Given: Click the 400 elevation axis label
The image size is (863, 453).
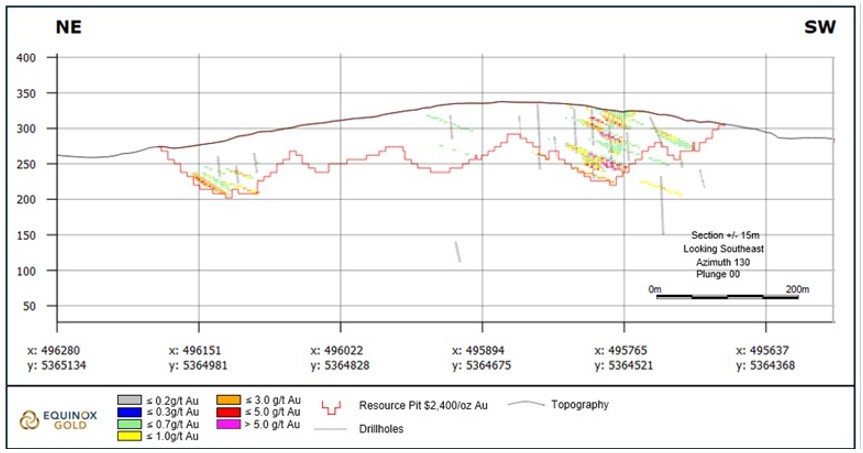Looking at the screenshot, I should click(27, 58).
